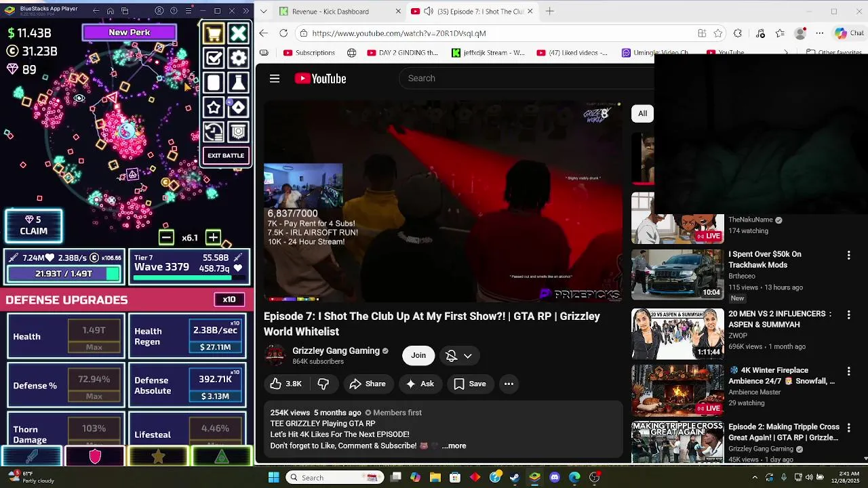868x488 pixels.
Task: Join the Grizzley Gang Gaming channel
Action: click(x=418, y=355)
